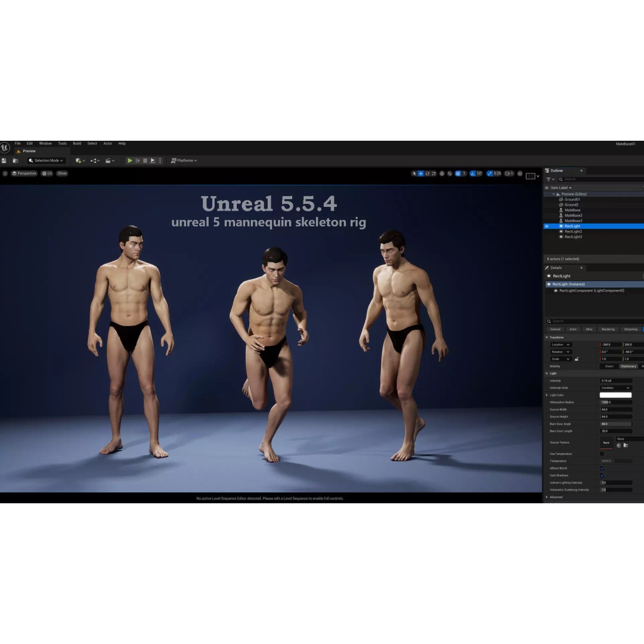Collapse the Transform section
Screen dimensions: 644x644
click(x=547, y=338)
